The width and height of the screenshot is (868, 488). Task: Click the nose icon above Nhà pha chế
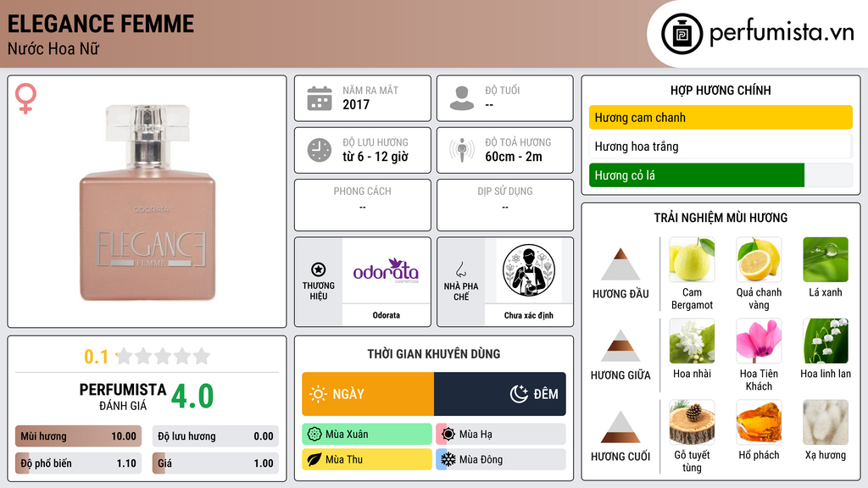[x=460, y=269]
